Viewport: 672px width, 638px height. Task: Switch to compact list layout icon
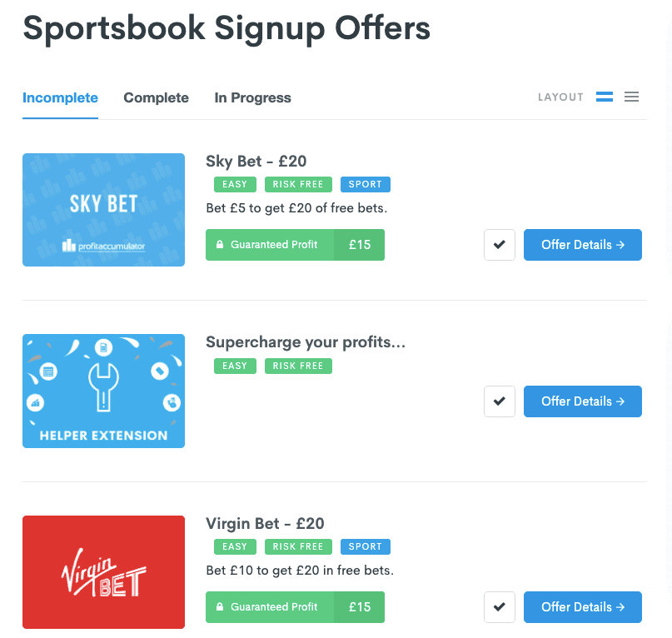click(631, 97)
